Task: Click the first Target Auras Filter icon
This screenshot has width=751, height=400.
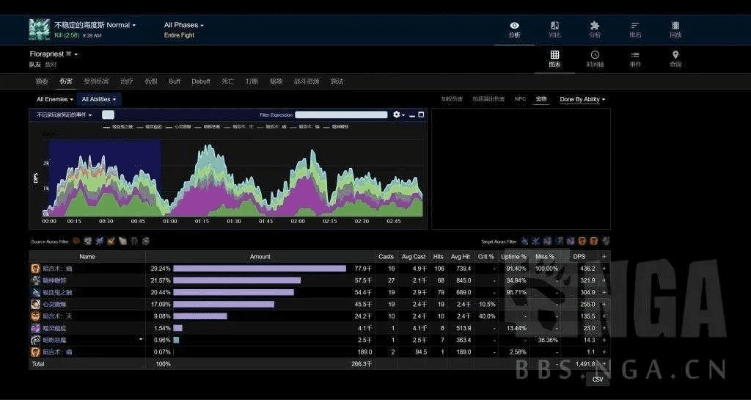Action: click(525, 241)
